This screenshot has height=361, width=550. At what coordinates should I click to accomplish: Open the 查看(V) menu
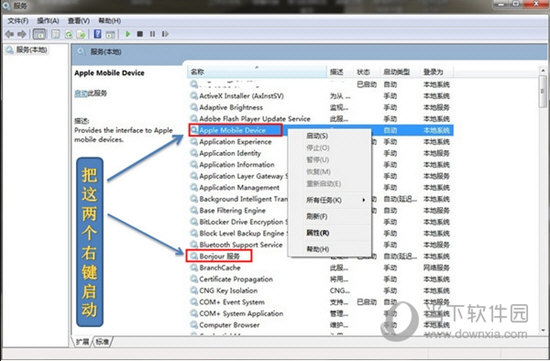[79, 21]
